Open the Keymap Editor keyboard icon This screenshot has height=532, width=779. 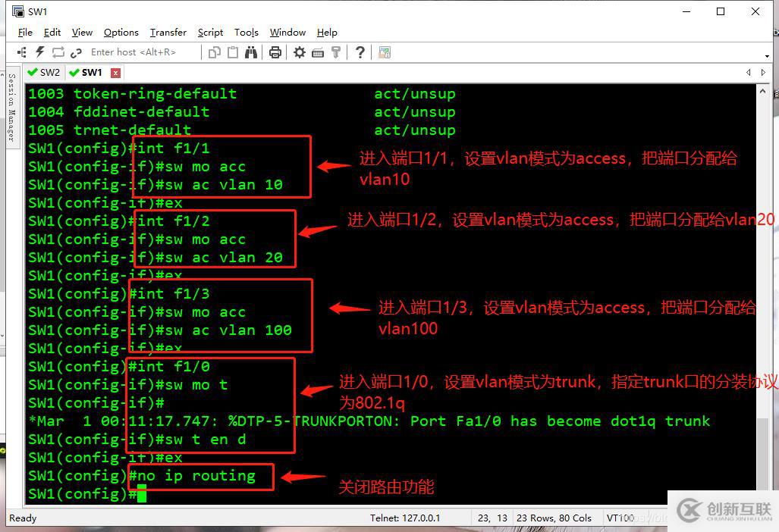(x=318, y=52)
